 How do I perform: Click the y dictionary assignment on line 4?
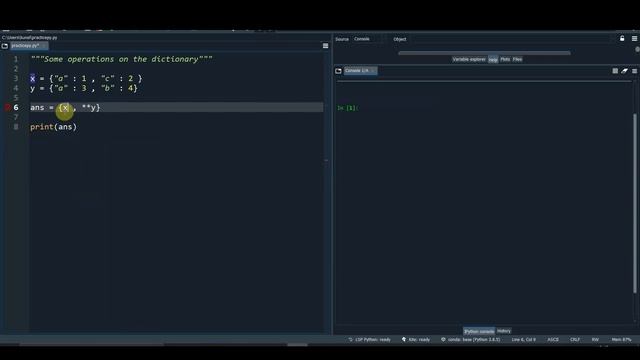click(84, 88)
